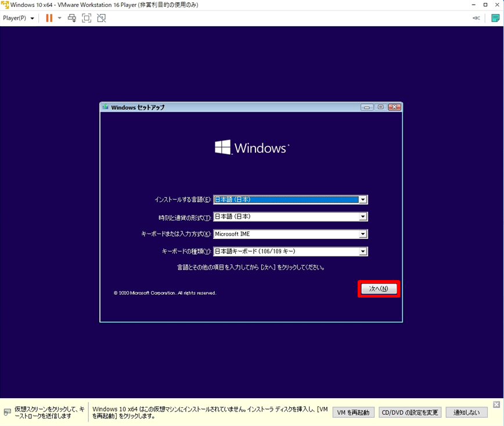The width and height of the screenshot is (504, 426).
Task: Maximize the VMware Player window
Action: tap(485, 5)
